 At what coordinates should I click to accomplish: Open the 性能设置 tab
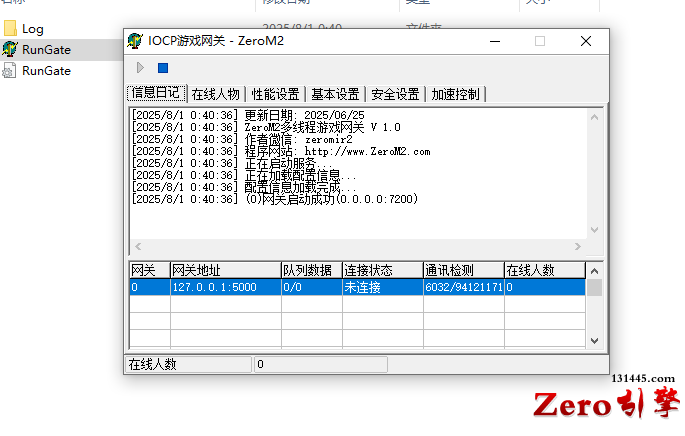(276, 94)
